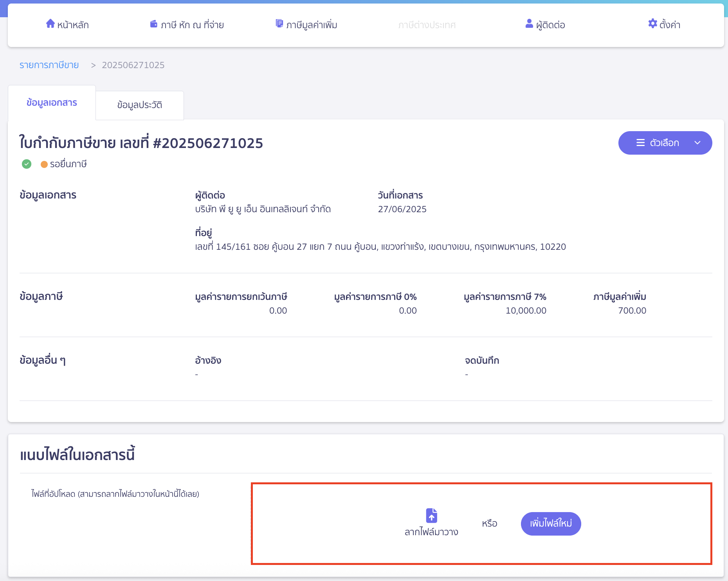Click the wallet icon for withholding tax
Image resolution: width=728 pixels, height=581 pixels.
coord(153,24)
